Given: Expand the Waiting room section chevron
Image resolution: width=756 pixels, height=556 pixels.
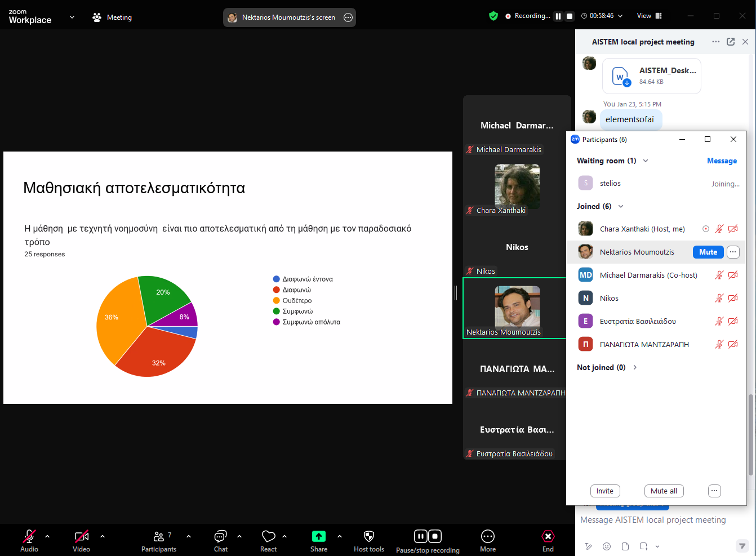Looking at the screenshot, I should coord(646,161).
